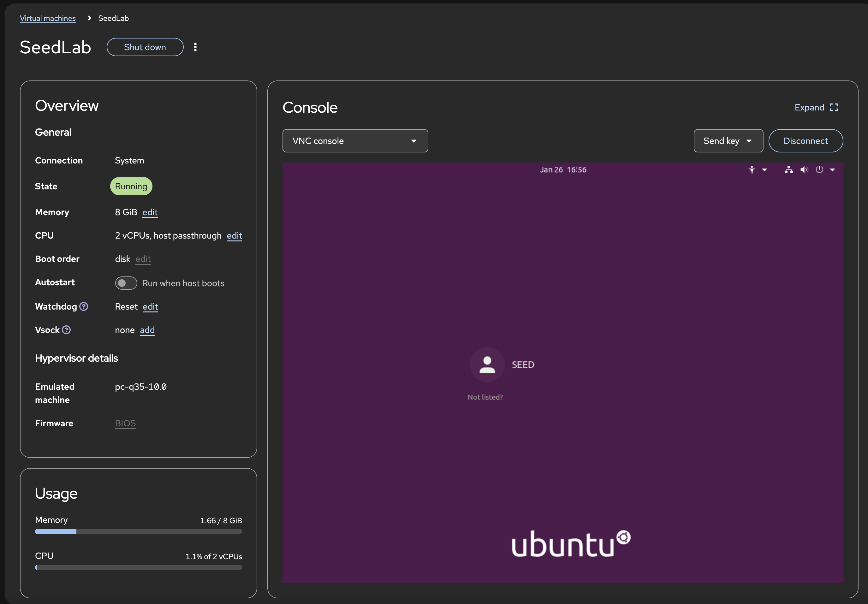The image size is (868, 604).
Task: Click the Watchdog help question-mark icon
Action: coord(84,306)
